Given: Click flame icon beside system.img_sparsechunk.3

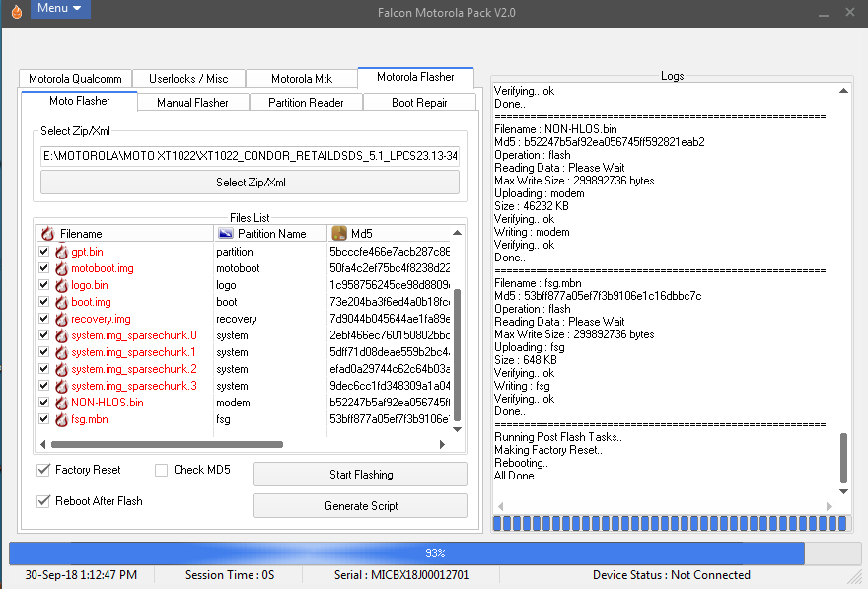Looking at the screenshot, I should pyautogui.click(x=61, y=386).
